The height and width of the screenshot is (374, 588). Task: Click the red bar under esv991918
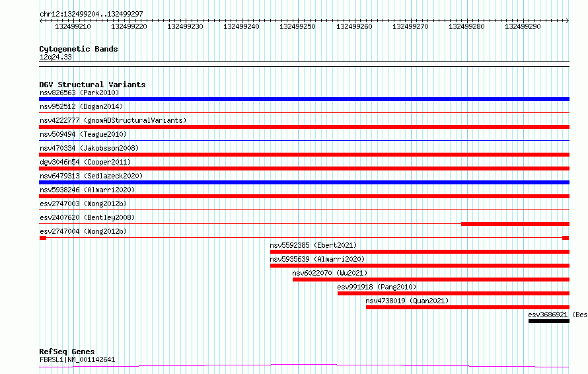click(x=453, y=293)
